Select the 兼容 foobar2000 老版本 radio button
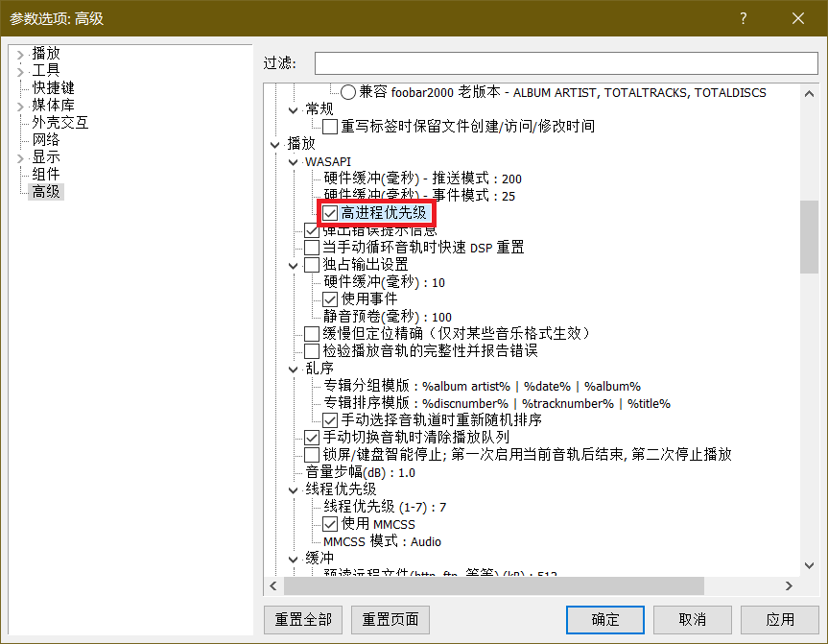 tap(348, 92)
